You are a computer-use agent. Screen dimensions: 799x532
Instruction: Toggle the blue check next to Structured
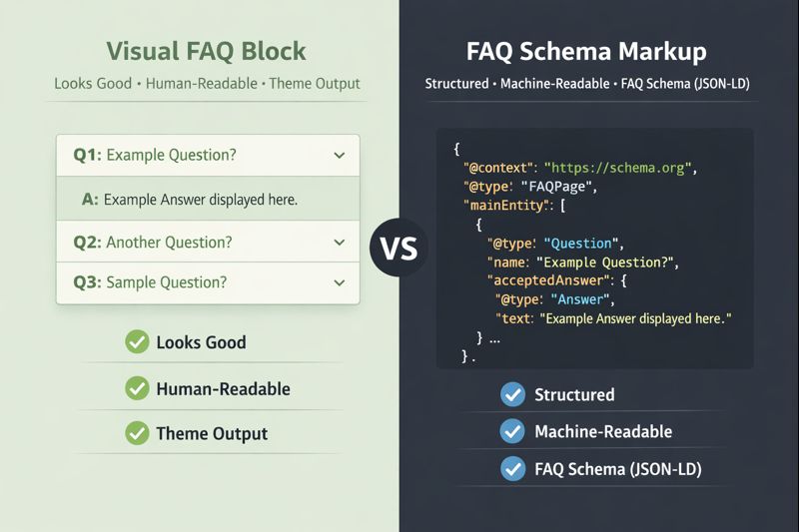click(x=512, y=394)
